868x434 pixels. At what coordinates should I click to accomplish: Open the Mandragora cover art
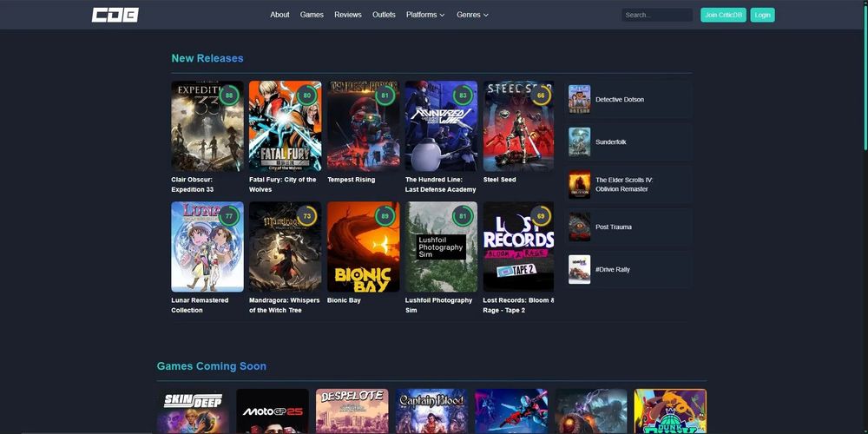tap(285, 247)
